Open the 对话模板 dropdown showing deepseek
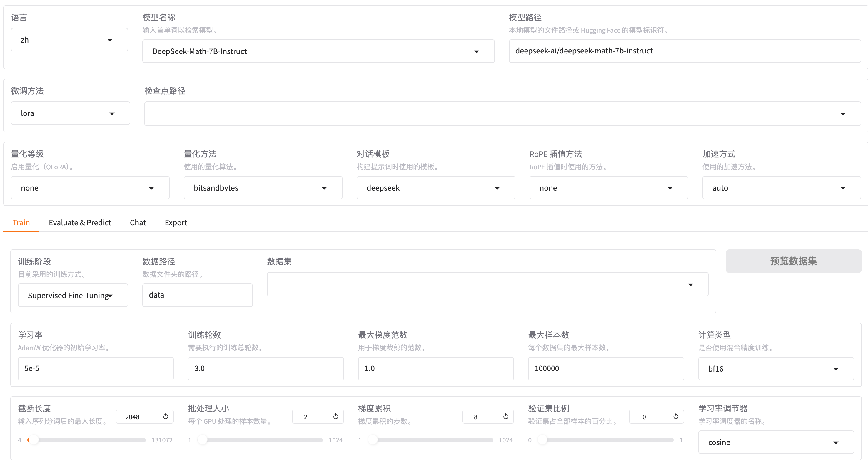 [436, 188]
